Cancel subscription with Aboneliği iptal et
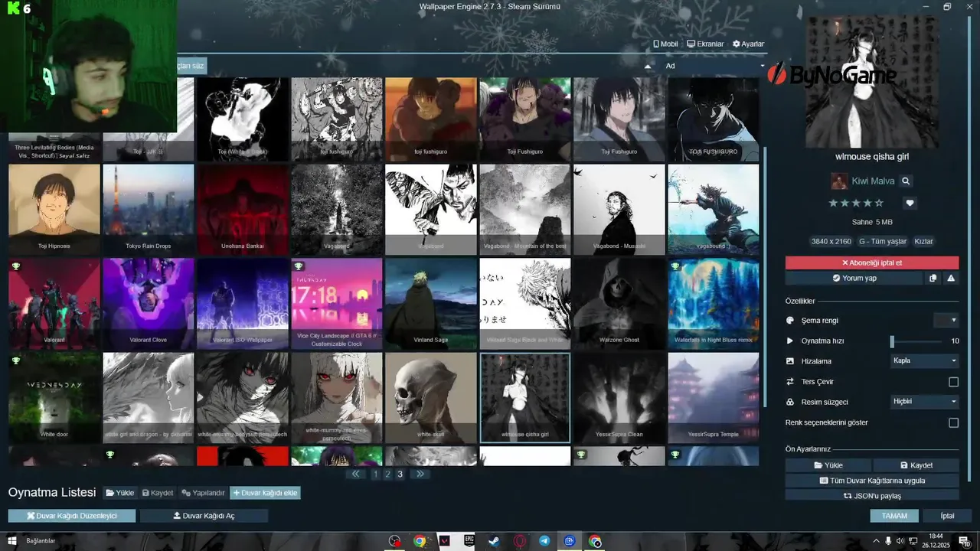Image resolution: width=980 pixels, height=551 pixels. point(872,262)
